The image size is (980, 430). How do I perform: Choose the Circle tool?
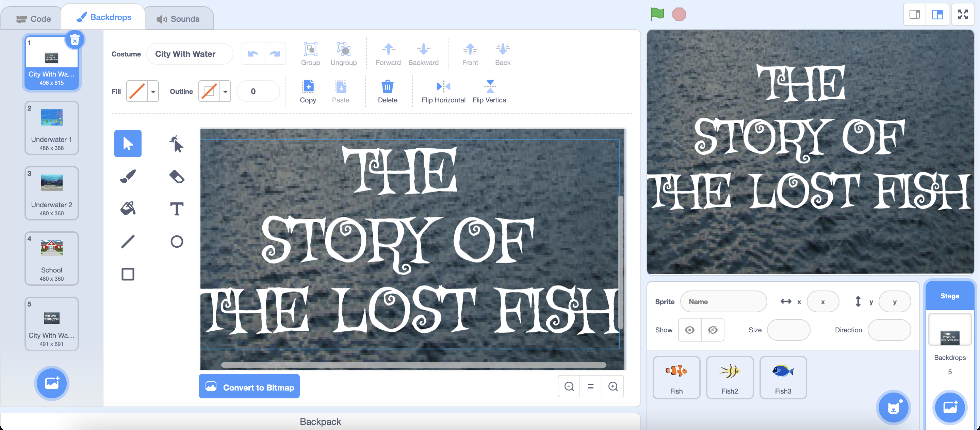point(177,241)
